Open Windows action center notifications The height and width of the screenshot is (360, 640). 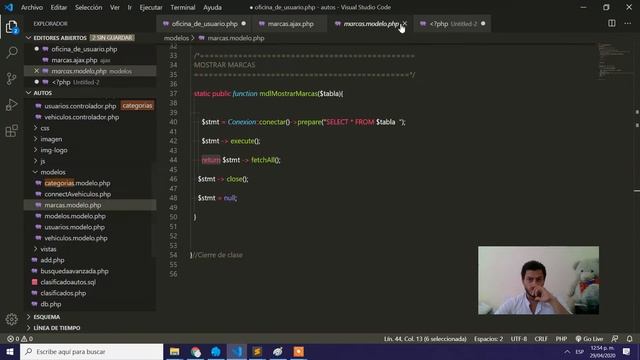(x=627, y=351)
